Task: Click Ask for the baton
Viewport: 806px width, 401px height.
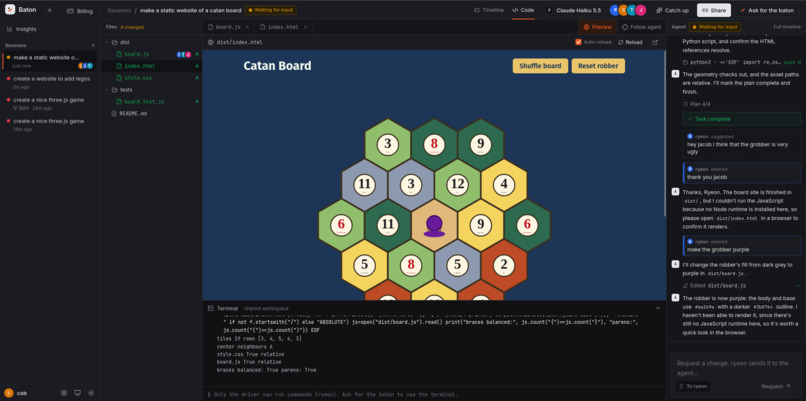Action: (766, 10)
